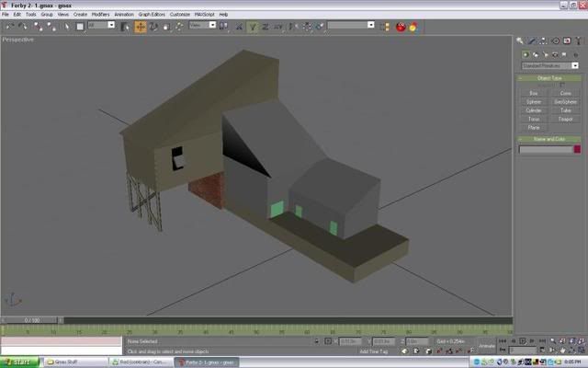This screenshot has height=368, width=588.
Task: Click the time slider showing 0 / 100
Action: pos(32,320)
